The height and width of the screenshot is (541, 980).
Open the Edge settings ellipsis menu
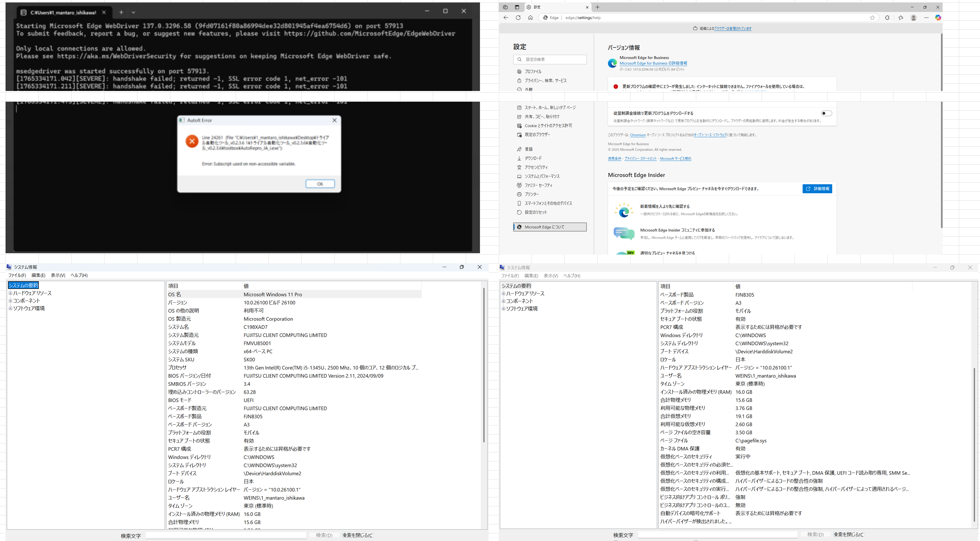pyautogui.click(x=926, y=18)
